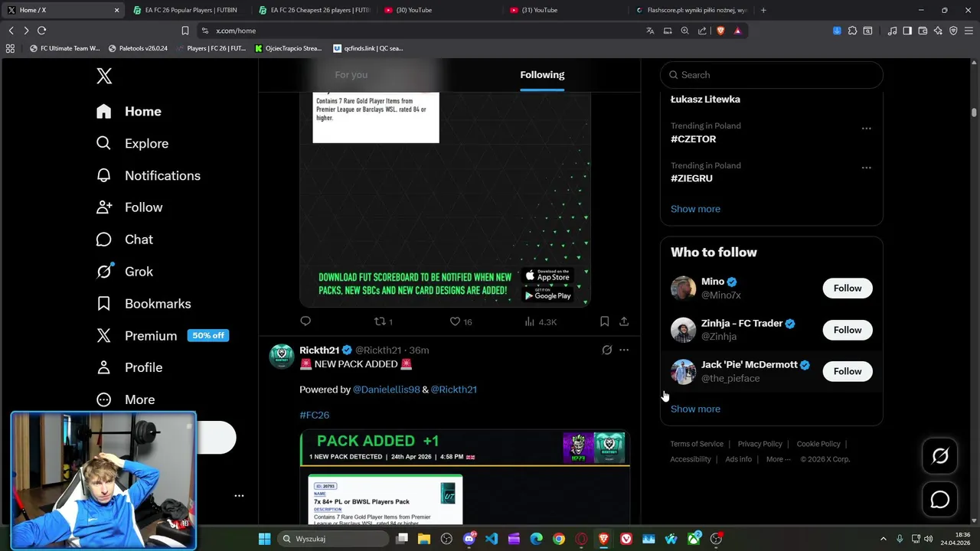Screen dimensions: 980x551
Task: Open Follow item in sidebar
Action: 129,207
